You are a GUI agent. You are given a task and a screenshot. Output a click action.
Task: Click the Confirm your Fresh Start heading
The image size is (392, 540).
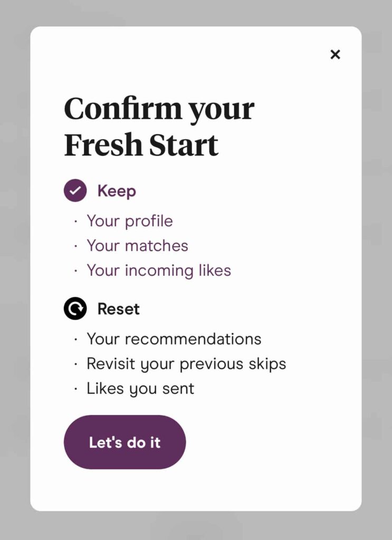click(159, 126)
